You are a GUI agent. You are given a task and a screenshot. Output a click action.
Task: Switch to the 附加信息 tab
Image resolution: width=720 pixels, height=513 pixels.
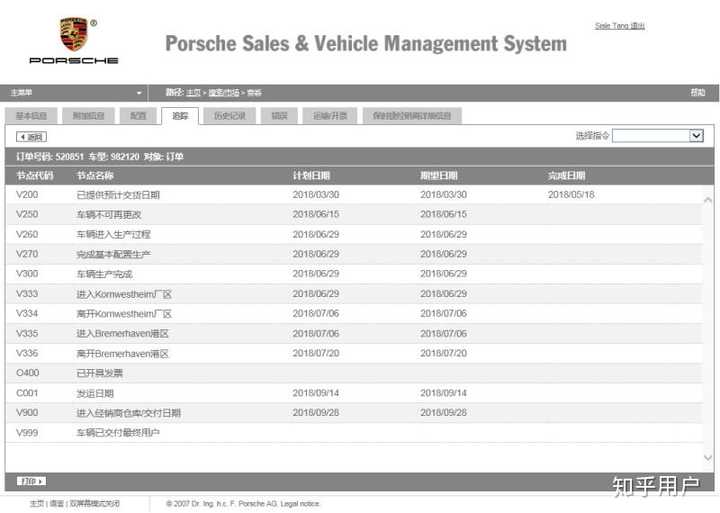pos(89,116)
